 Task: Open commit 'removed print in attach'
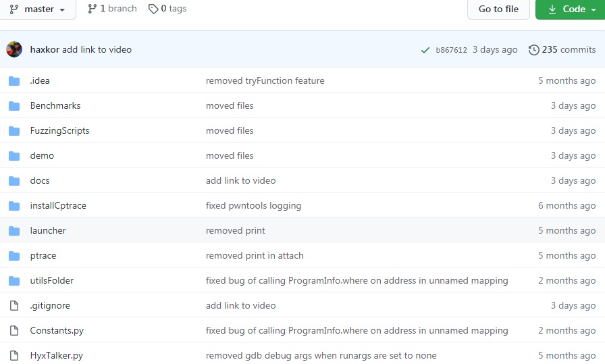(255, 255)
